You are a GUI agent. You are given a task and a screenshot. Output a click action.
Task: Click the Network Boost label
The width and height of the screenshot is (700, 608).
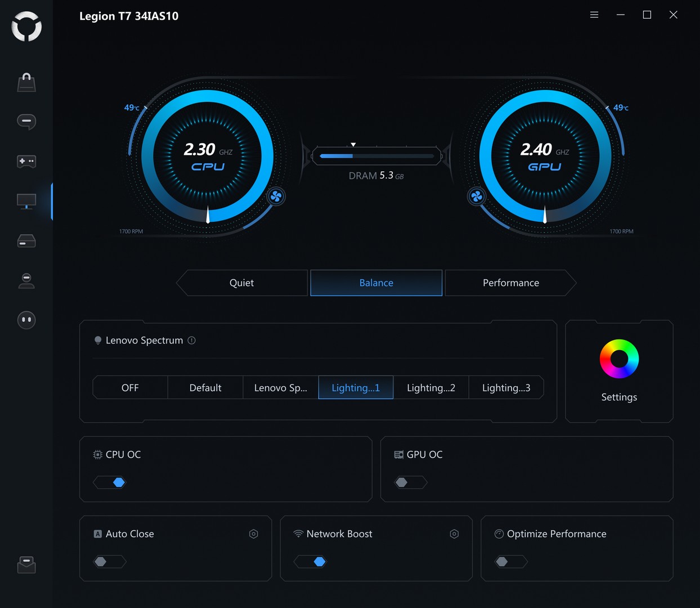(339, 534)
